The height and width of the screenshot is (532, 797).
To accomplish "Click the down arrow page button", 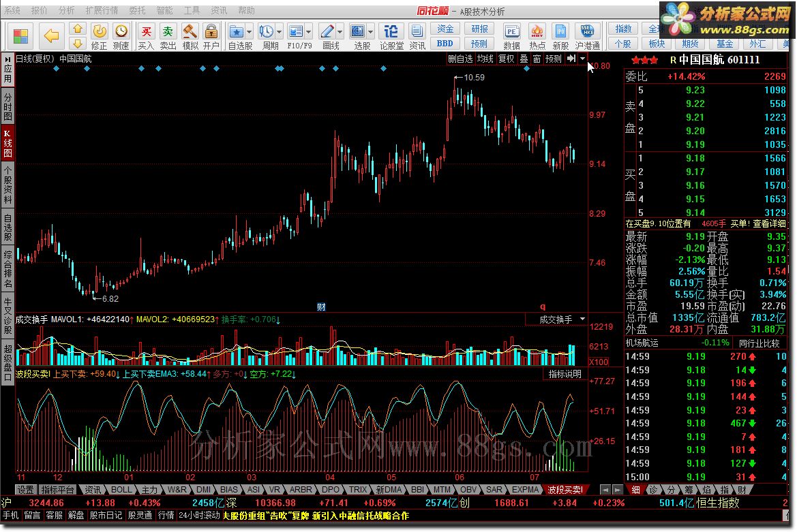I will (78, 44).
